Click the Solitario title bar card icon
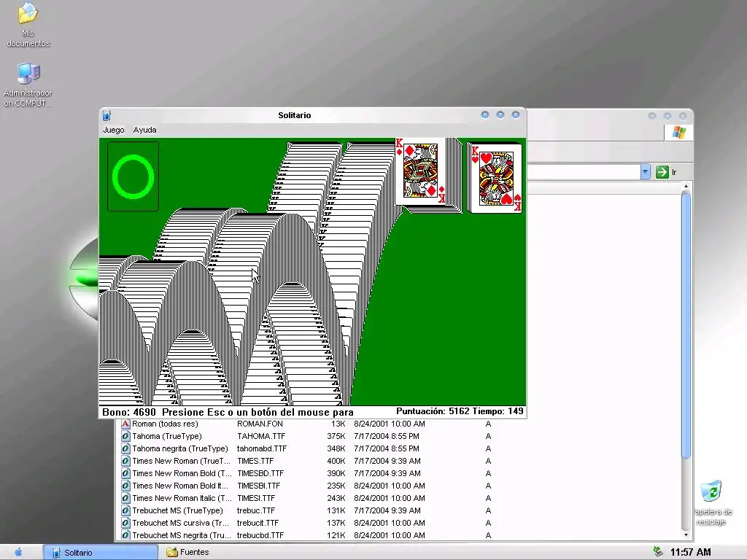 point(107,115)
